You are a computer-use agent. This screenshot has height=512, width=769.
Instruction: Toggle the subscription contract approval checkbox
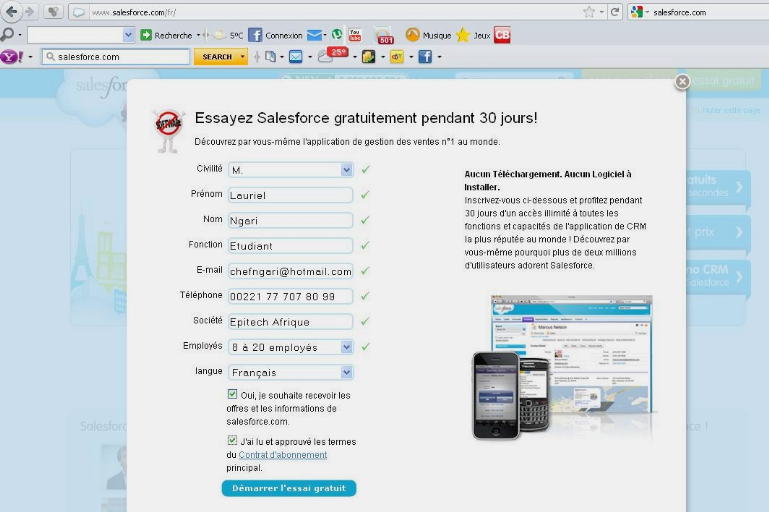click(232, 440)
